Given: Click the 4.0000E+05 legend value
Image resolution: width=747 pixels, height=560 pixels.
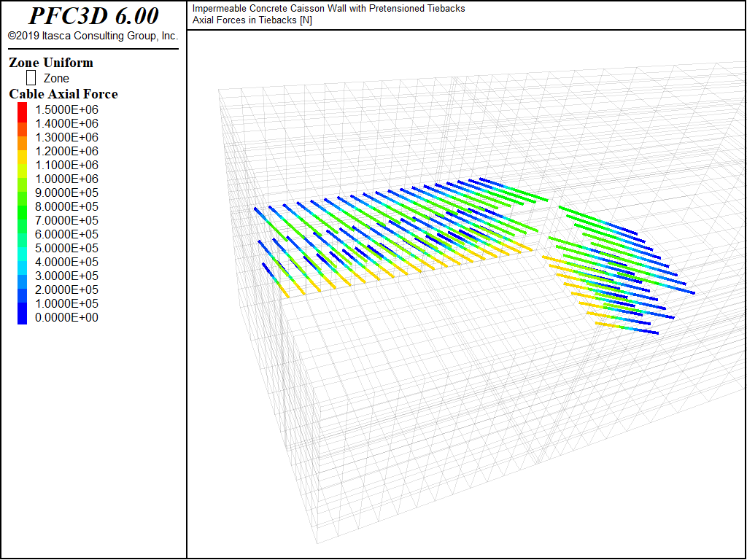Looking at the screenshot, I should point(66,262).
